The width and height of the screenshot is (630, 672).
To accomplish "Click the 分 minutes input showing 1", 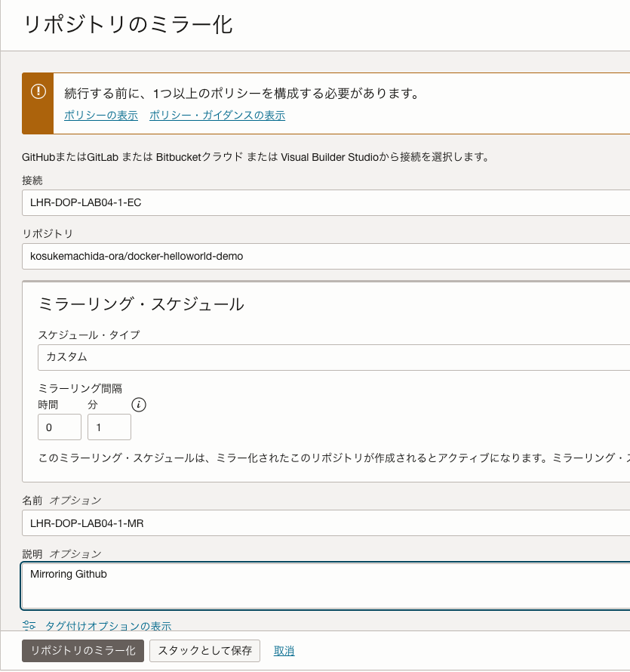I will coord(109,426).
